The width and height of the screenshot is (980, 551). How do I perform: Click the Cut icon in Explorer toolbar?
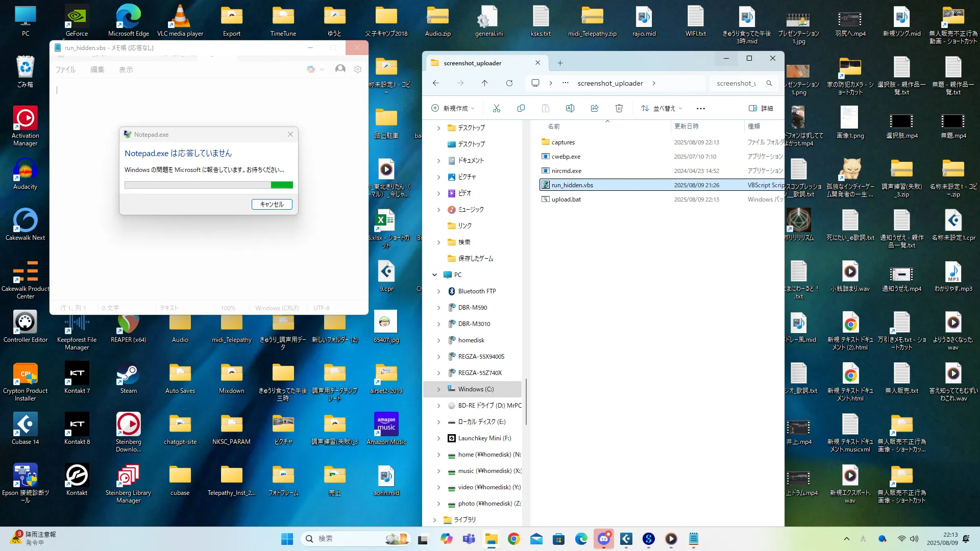point(496,108)
